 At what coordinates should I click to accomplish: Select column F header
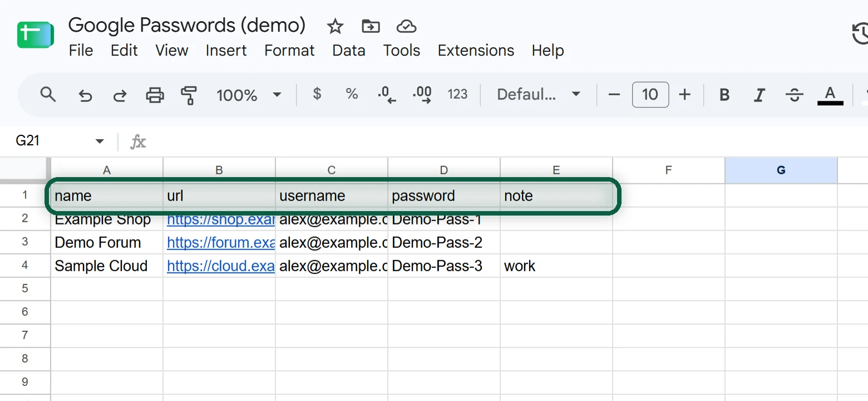pos(669,170)
